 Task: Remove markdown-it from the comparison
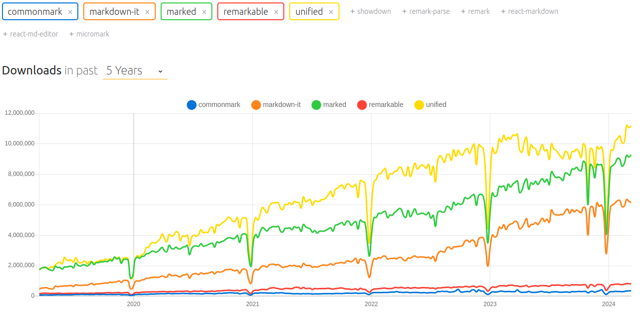(x=146, y=11)
